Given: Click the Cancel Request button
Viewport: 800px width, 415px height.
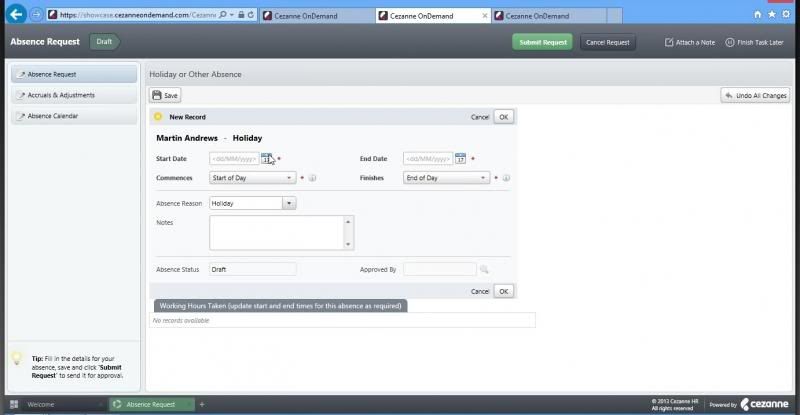Looking at the screenshot, I should (608, 42).
